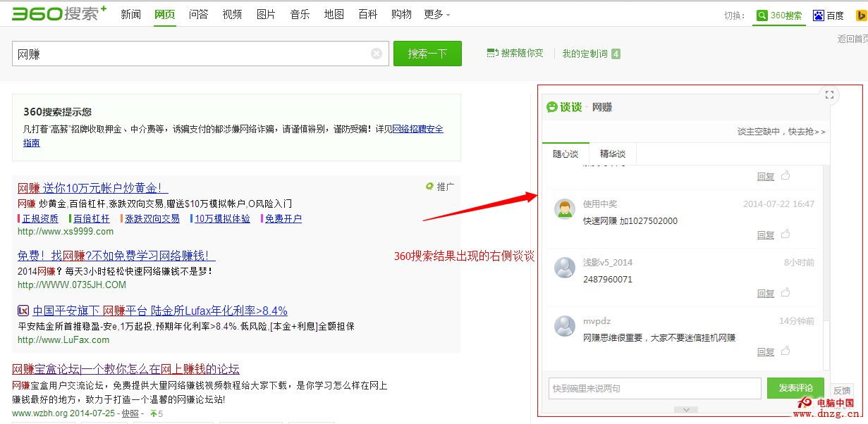This screenshot has width=868, height=424.
Task: Focus the 快到碗里来说两句 comment field
Action: coord(654,388)
